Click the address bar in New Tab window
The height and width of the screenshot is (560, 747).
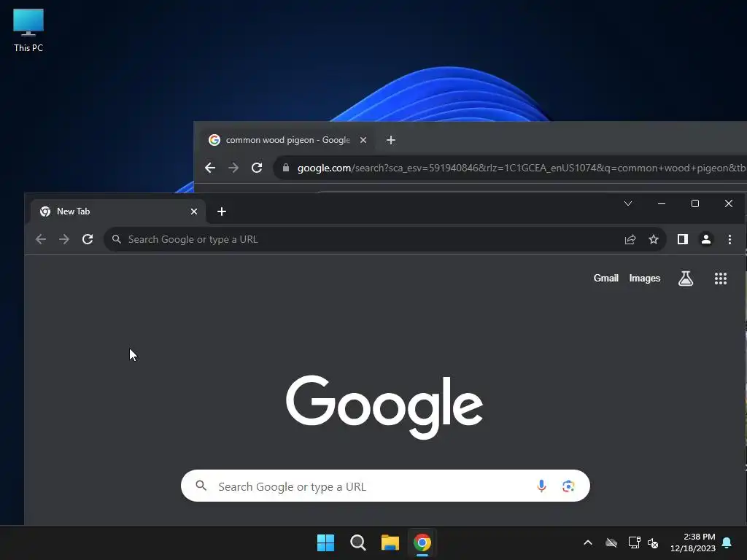pyautogui.click(x=385, y=239)
